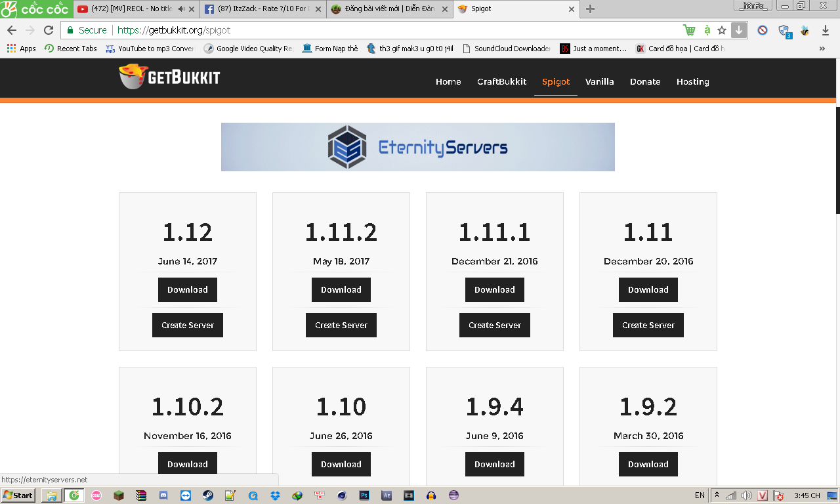Select the Spigot nav item

[556, 82]
